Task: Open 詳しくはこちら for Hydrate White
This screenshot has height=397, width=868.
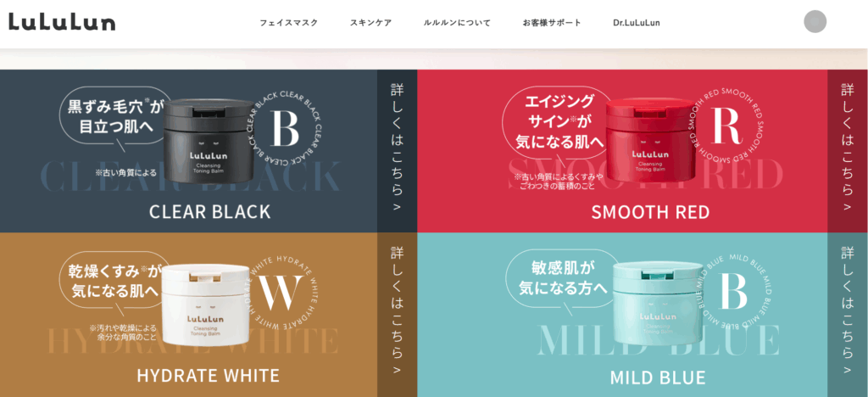Action: pyautogui.click(x=397, y=315)
